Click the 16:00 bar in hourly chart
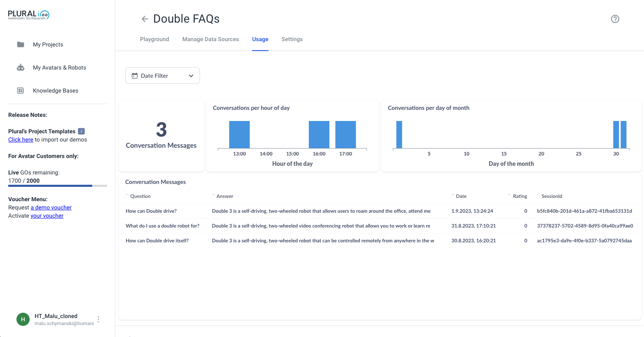 tap(319, 135)
